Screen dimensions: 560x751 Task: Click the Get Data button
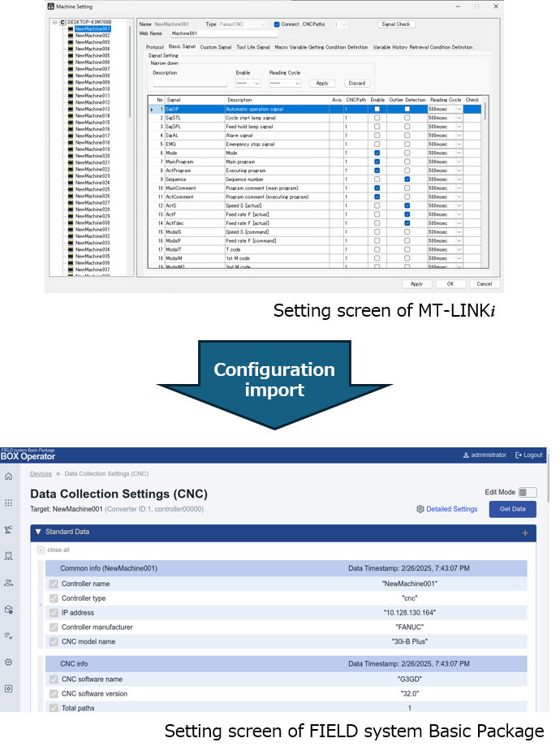click(x=512, y=509)
